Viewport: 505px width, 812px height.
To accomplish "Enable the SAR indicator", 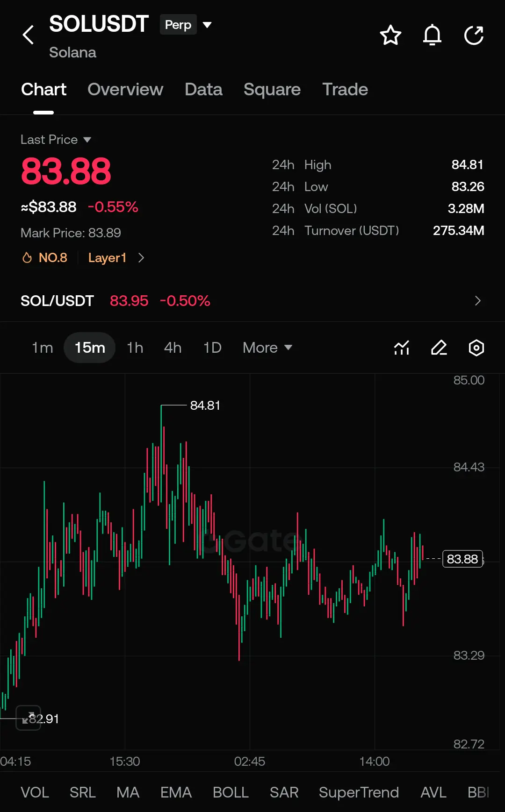I will [x=284, y=792].
